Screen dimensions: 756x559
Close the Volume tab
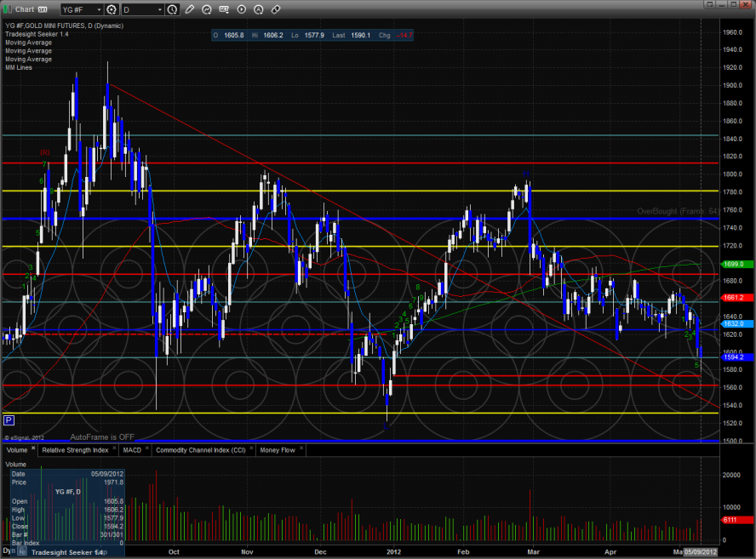click(x=34, y=448)
